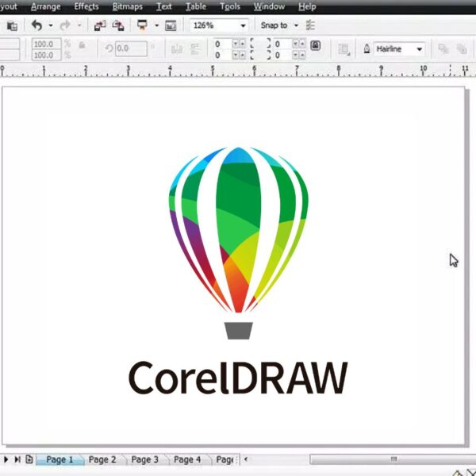Expand the Snap to dropdown arrow
Screen dimensions: 476x476
click(x=296, y=26)
